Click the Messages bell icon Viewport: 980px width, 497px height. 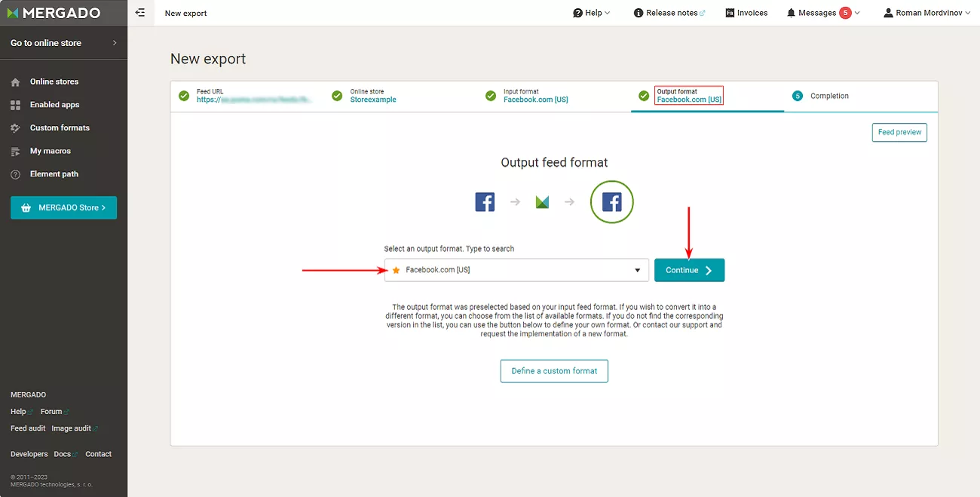[791, 13]
